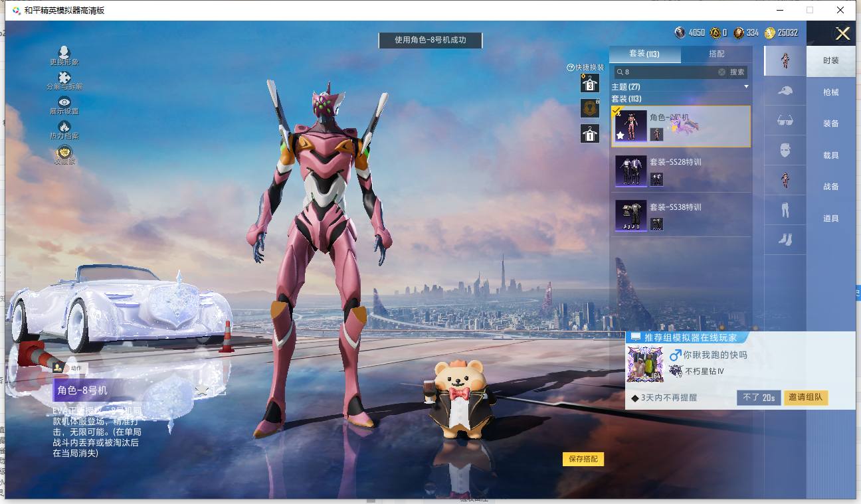
Task: Open the 时装 fashion category
Action: click(831, 60)
